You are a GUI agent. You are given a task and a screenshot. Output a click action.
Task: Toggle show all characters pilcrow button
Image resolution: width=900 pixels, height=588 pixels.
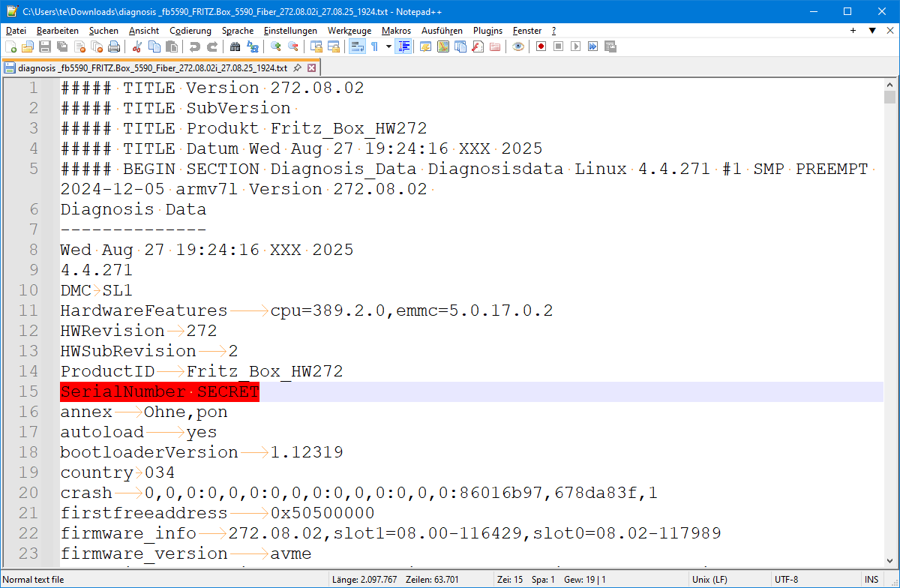(374, 46)
